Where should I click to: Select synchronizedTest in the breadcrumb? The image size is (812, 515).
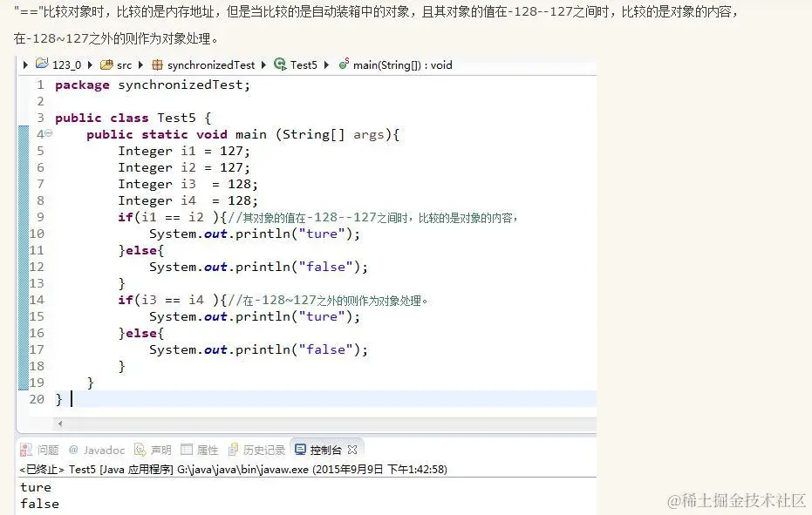[x=211, y=64]
